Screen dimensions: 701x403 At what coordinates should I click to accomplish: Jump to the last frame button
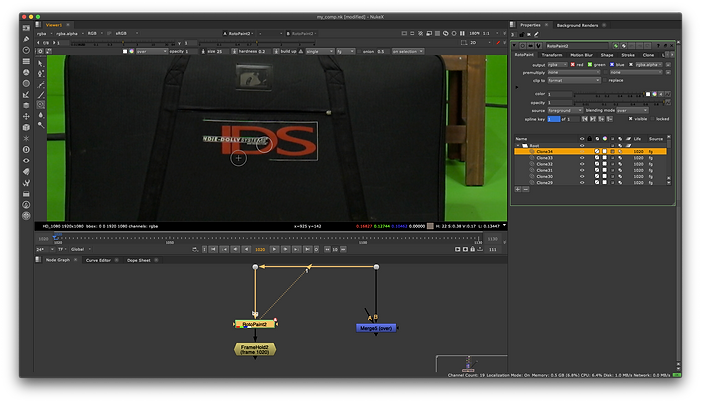point(307,249)
